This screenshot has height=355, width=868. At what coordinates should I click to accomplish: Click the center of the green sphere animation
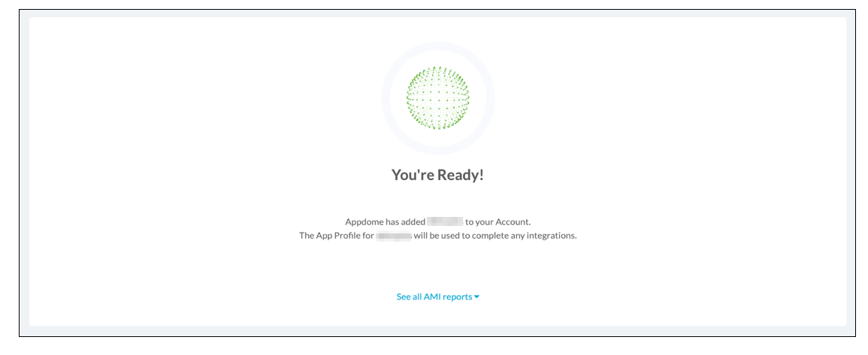tap(437, 98)
